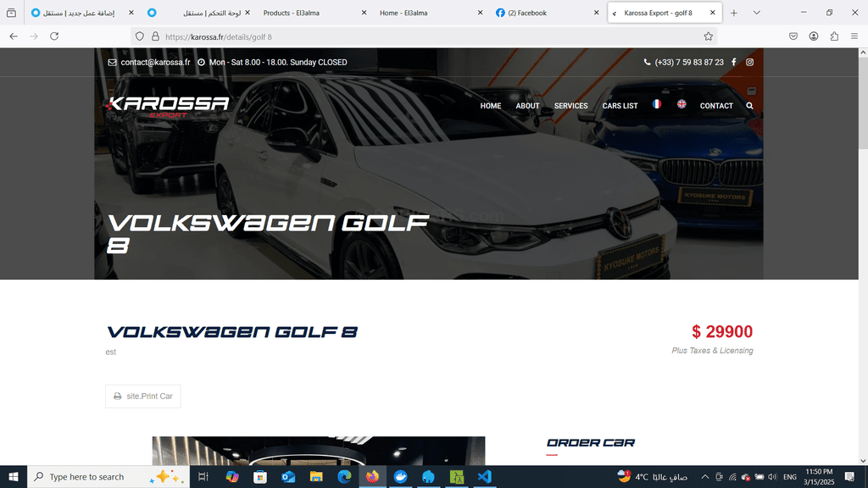
Task: Open the Extensions puzzle icon
Action: pyautogui.click(x=834, y=36)
